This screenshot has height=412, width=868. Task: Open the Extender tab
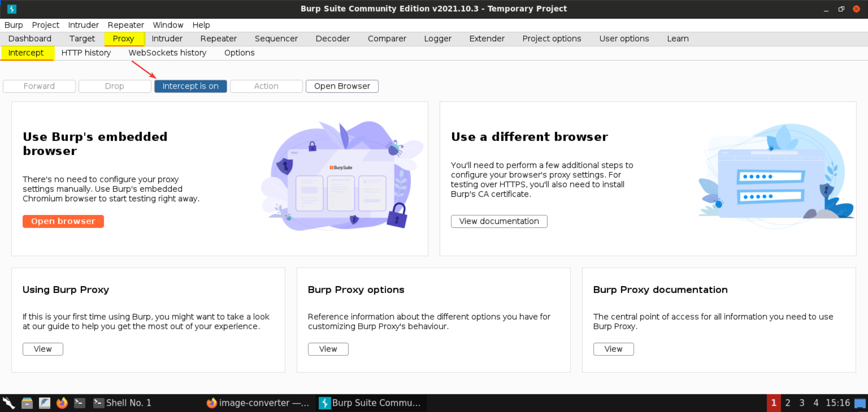[x=487, y=38]
